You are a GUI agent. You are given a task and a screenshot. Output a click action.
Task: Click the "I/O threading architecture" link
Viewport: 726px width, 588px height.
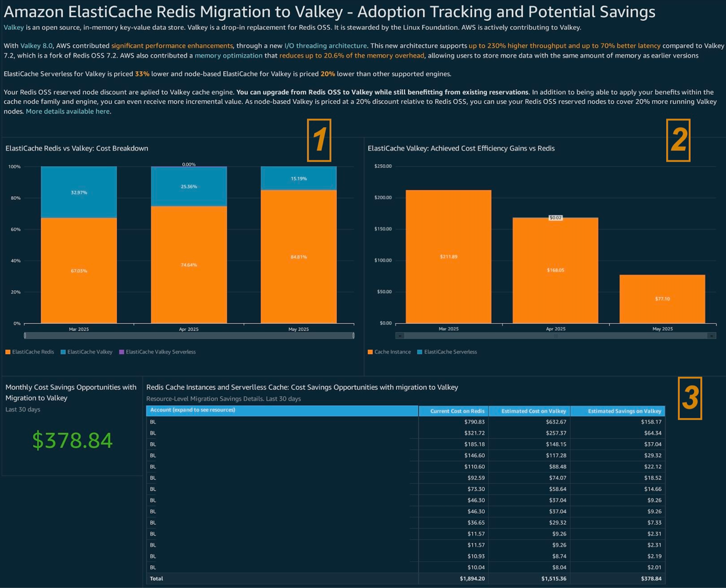(x=325, y=46)
